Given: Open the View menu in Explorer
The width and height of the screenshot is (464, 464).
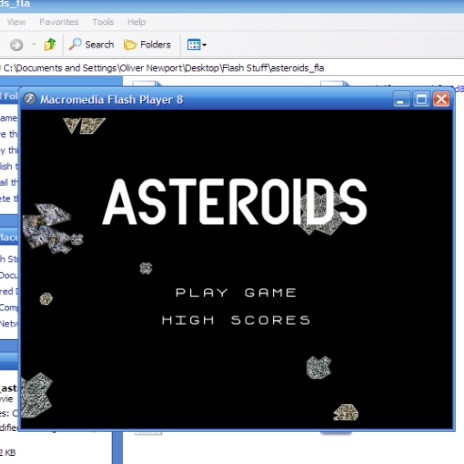Looking at the screenshot, I should pyautogui.click(x=16, y=22).
